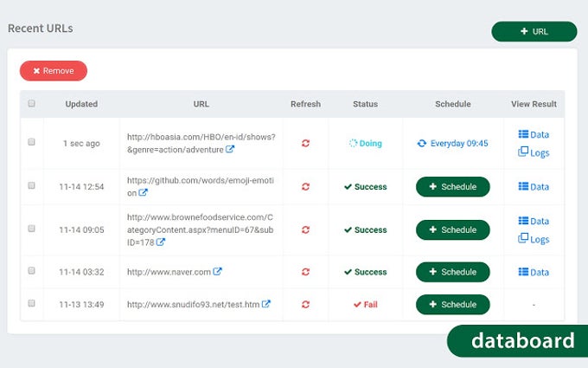Click refresh icon for hboasia.com row
The width and height of the screenshot is (588, 368).
click(x=305, y=144)
